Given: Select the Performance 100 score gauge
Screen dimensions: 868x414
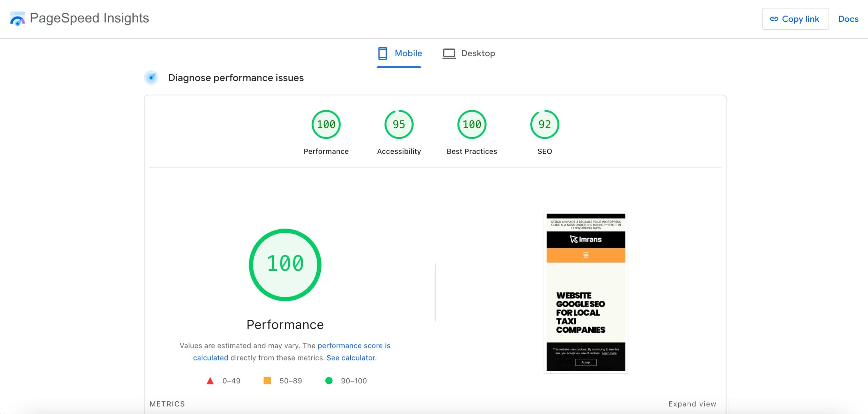Looking at the screenshot, I should (326, 124).
